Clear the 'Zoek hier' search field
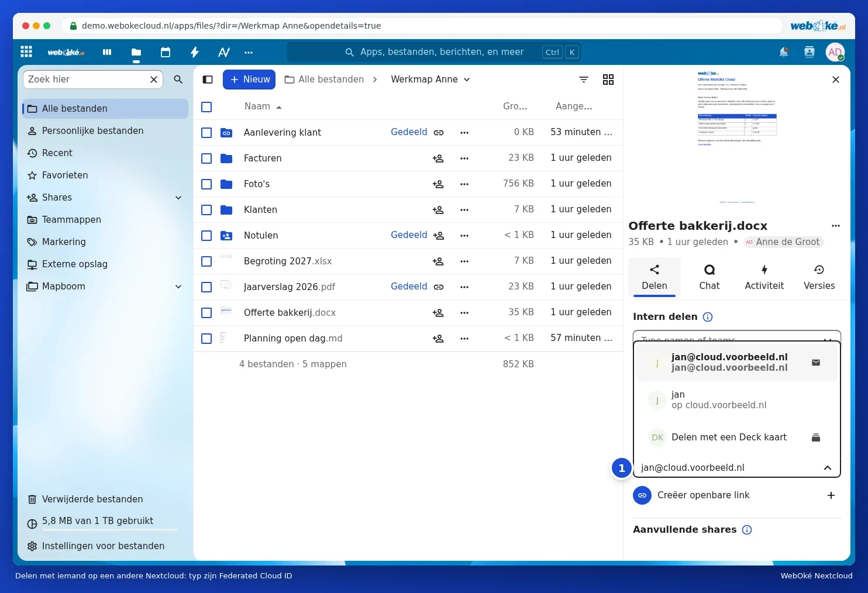The height and width of the screenshot is (593, 868). click(154, 80)
